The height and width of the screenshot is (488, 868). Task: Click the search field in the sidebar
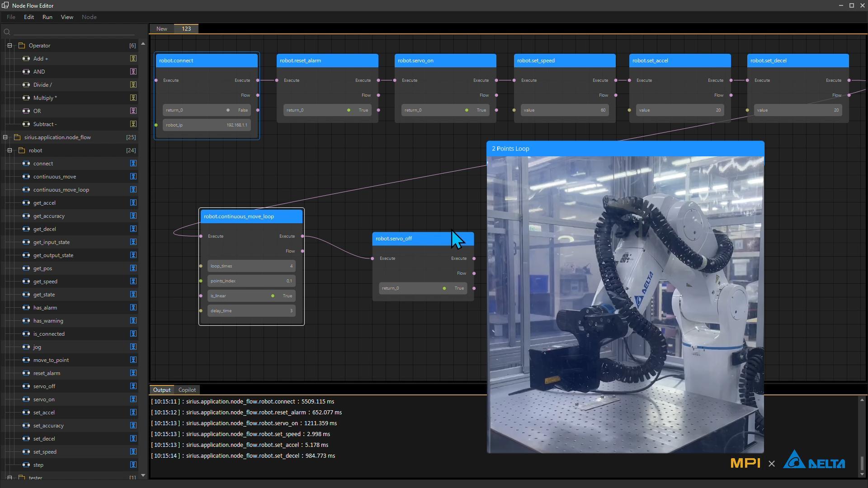point(75,32)
